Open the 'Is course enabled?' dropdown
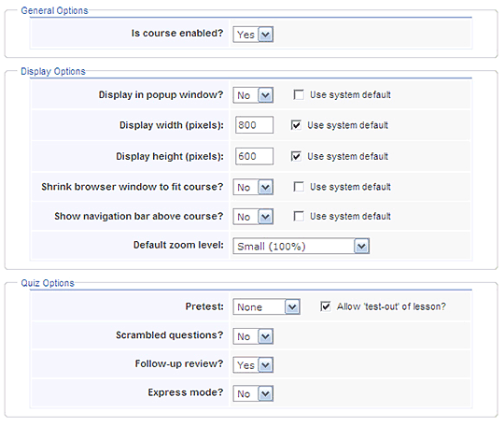This screenshot has width=504, height=426. (253, 35)
